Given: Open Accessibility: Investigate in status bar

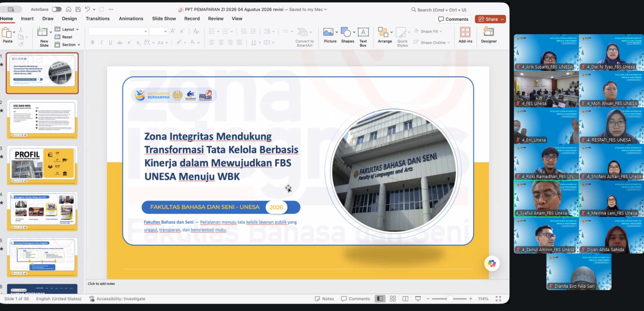Looking at the screenshot, I should [x=117, y=299].
